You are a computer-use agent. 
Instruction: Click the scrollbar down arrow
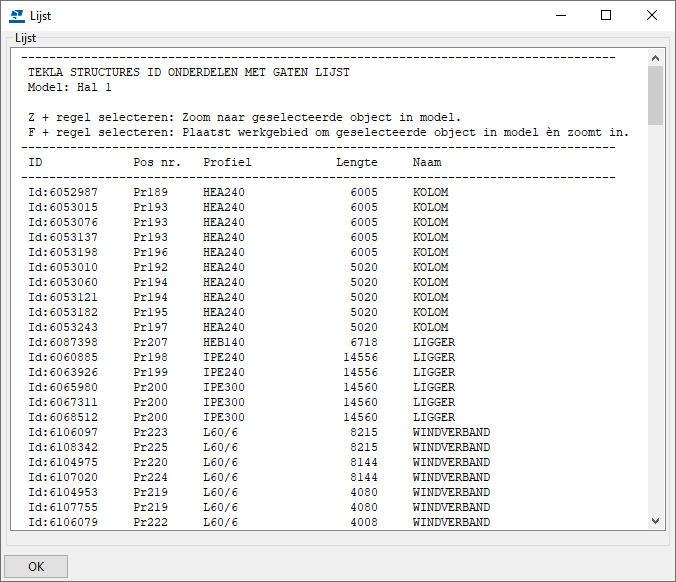[655, 521]
